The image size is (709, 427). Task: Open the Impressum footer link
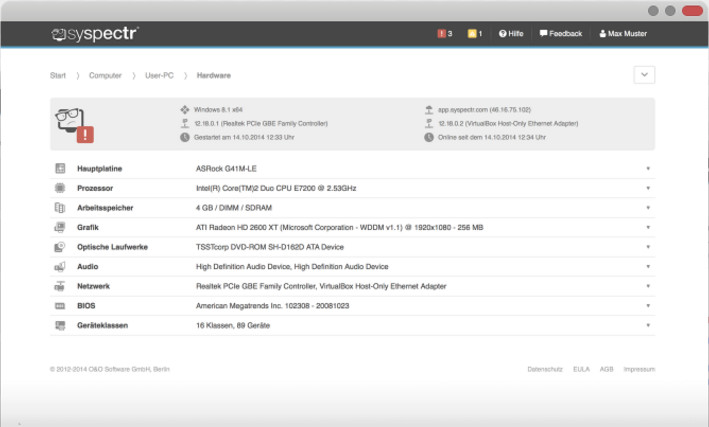click(x=639, y=369)
